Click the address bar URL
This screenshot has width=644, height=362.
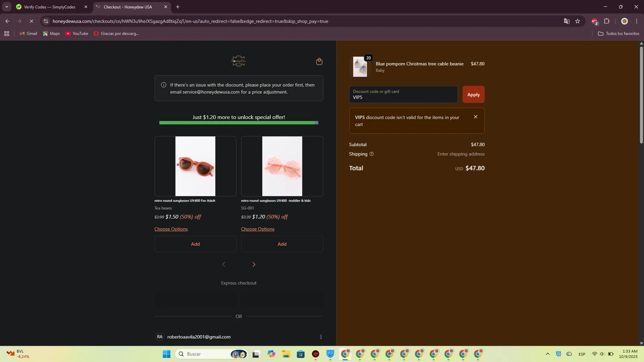(190, 21)
